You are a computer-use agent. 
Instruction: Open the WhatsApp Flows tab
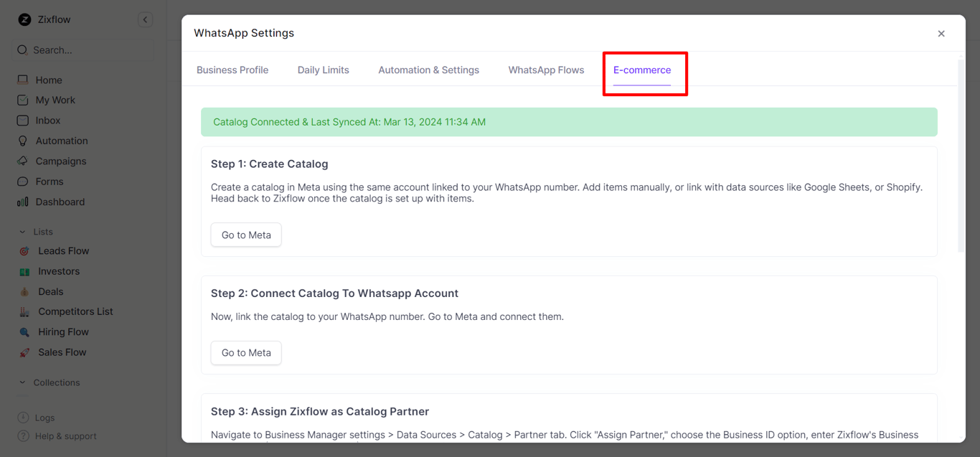[546, 70]
